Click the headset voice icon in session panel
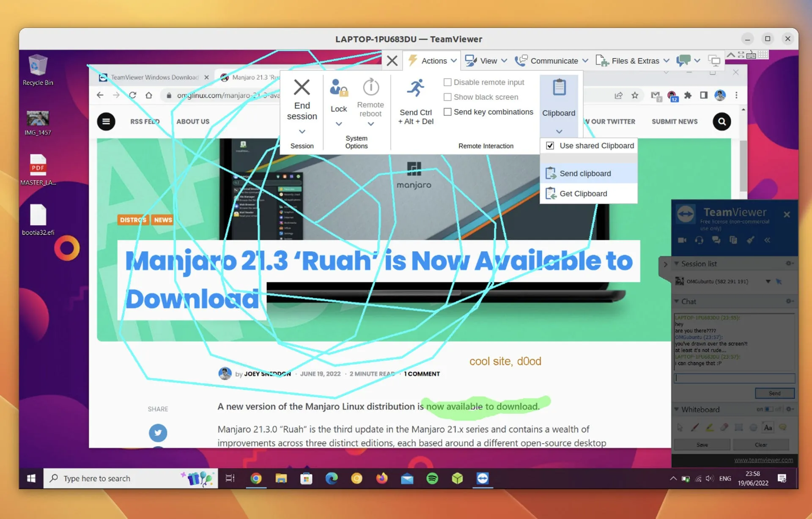812x519 pixels. (700, 240)
